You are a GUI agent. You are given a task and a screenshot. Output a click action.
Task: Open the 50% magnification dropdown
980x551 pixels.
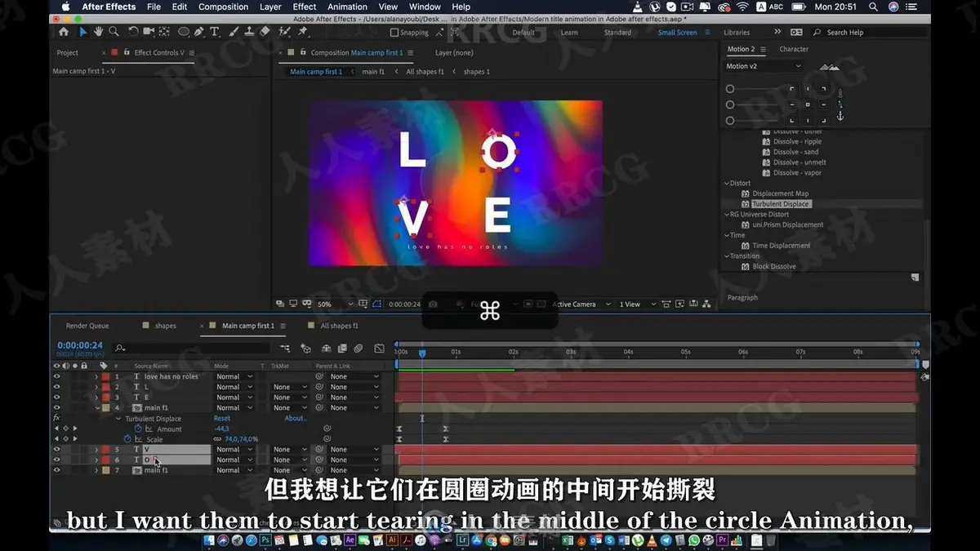click(x=335, y=304)
